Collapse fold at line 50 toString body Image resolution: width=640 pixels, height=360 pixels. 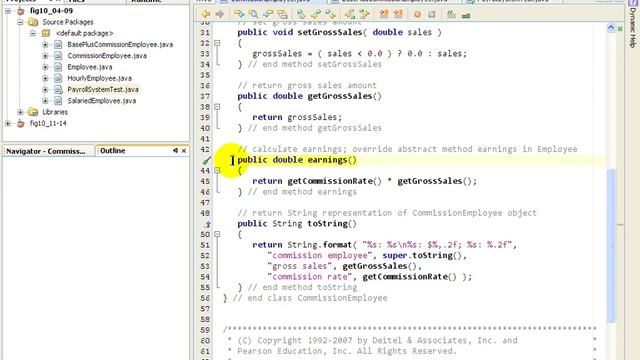coord(217,234)
